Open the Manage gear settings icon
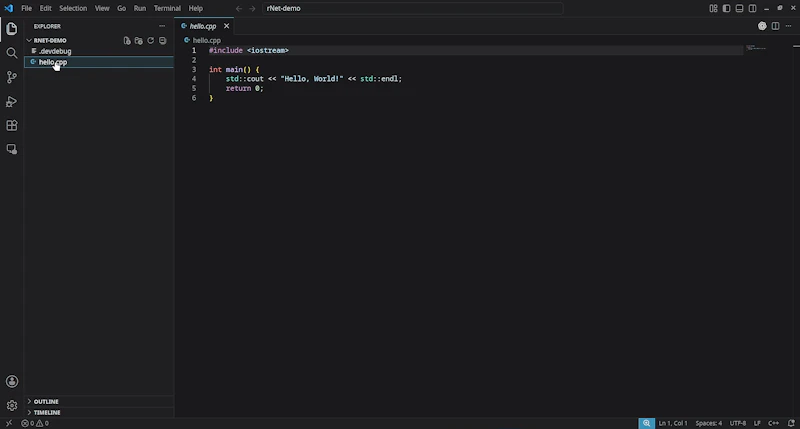 12,406
